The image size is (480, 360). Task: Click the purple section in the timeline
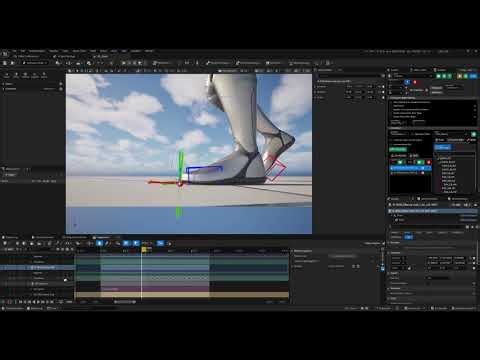[155, 289]
